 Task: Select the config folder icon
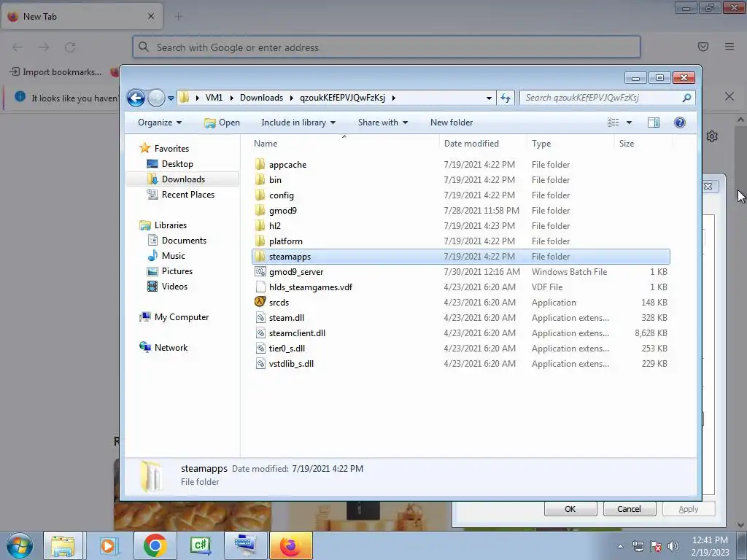tap(260, 195)
